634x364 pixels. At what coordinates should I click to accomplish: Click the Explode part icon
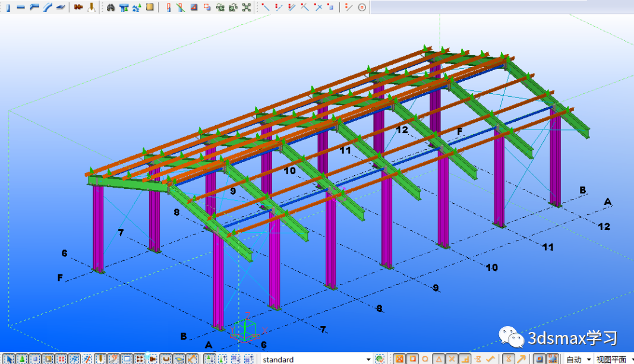tap(246, 7)
